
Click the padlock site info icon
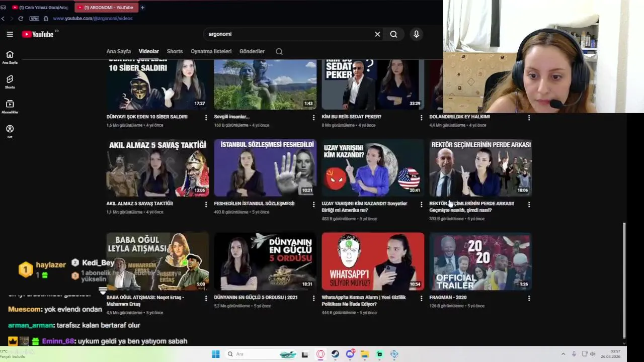pyautogui.click(x=46, y=19)
